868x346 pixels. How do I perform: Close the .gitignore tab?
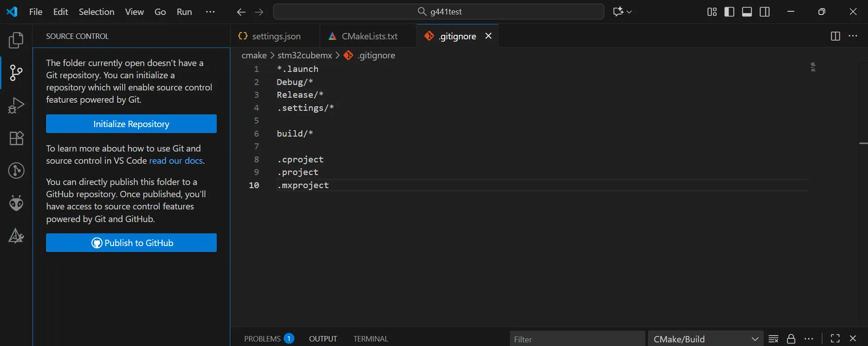pos(489,36)
